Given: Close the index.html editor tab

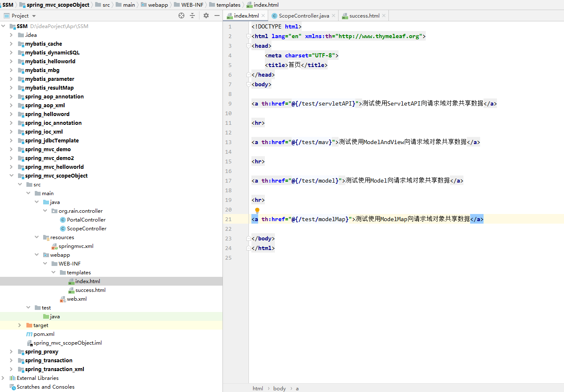Looking at the screenshot, I should (x=263, y=15).
